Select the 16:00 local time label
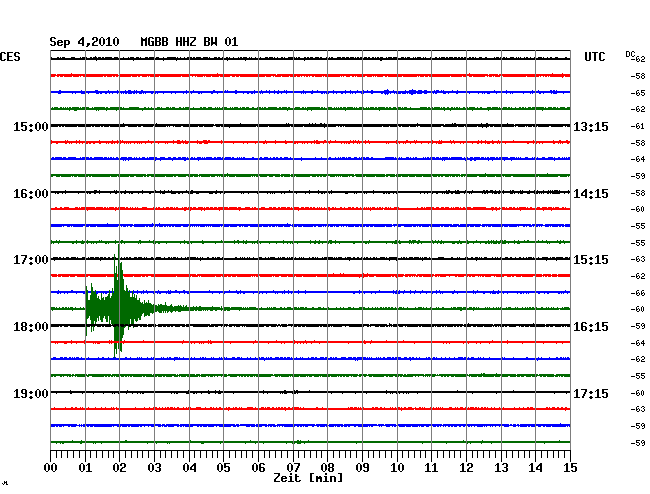This screenshot has height=494, width=650. (x=31, y=194)
